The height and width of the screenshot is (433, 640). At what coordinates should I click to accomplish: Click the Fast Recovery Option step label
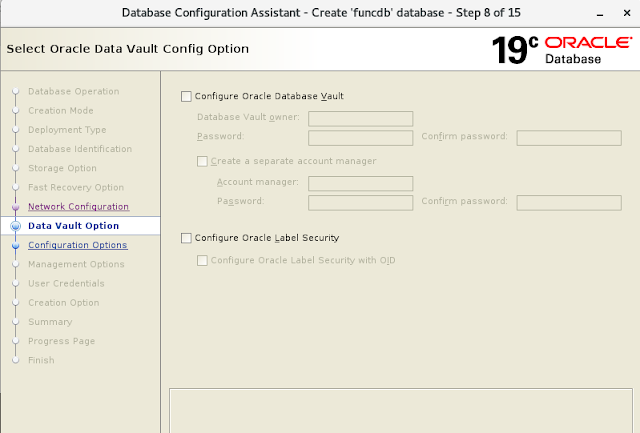tap(76, 187)
